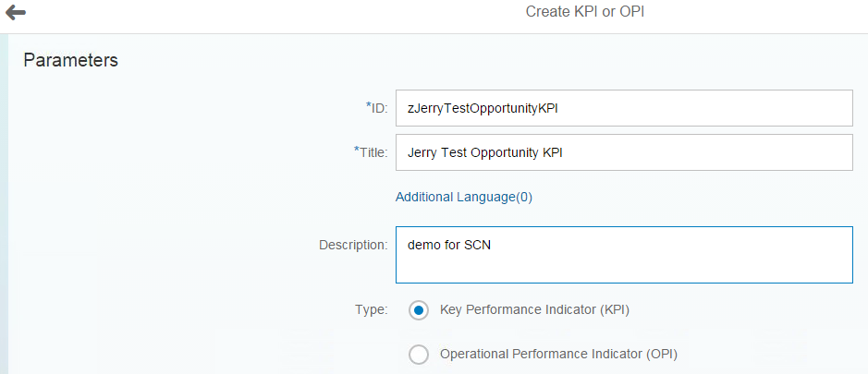
Task: Choose the Operational Performance Indicator radio button
Action: pos(419,355)
